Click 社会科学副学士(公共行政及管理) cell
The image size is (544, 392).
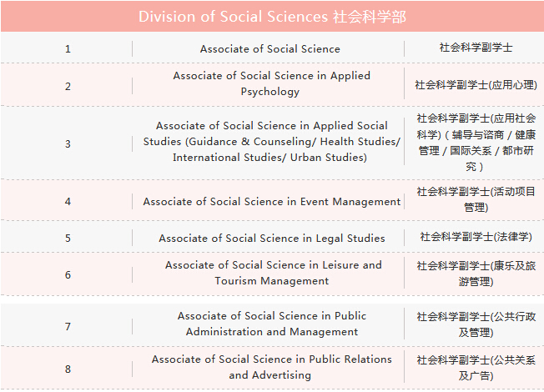pyautogui.click(x=476, y=324)
